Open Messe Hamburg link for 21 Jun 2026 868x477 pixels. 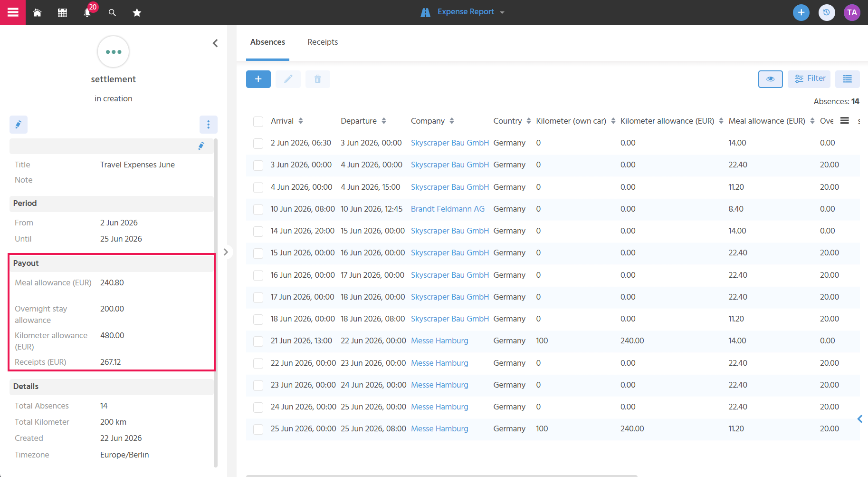(x=439, y=341)
